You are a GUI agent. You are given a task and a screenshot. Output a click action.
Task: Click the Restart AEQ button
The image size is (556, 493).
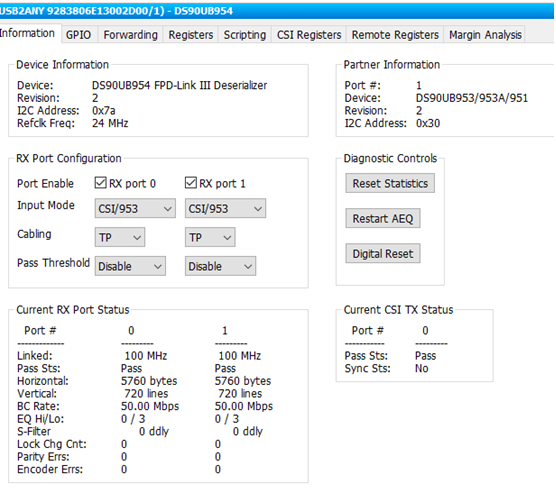click(x=383, y=218)
